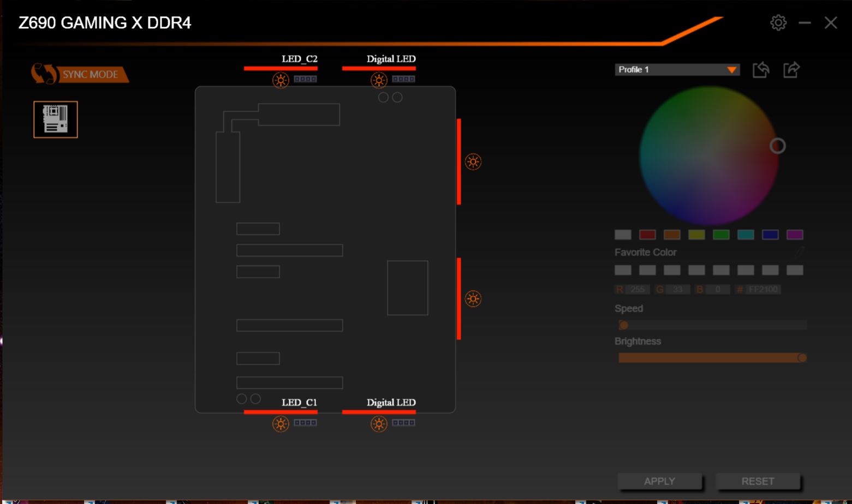This screenshot has width=852, height=504.
Task: Pick the teal preset color swatch
Action: coord(746,235)
